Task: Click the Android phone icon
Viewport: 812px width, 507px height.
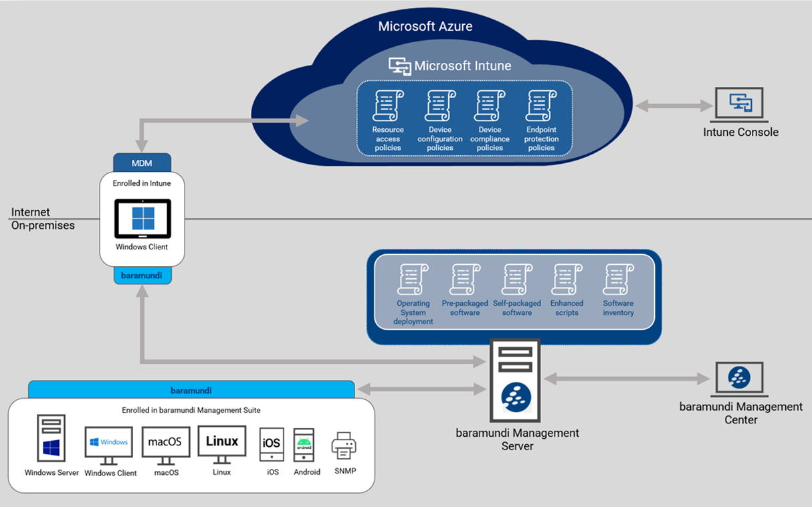Action: coord(304,445)
